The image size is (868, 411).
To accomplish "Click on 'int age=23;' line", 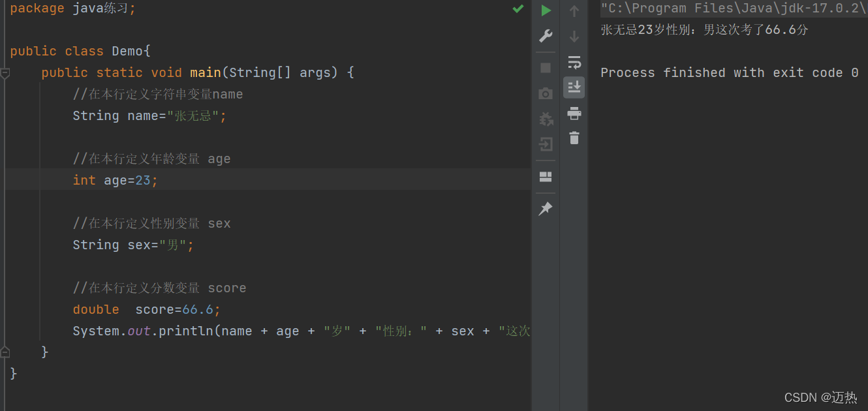I will coord(116,180).
